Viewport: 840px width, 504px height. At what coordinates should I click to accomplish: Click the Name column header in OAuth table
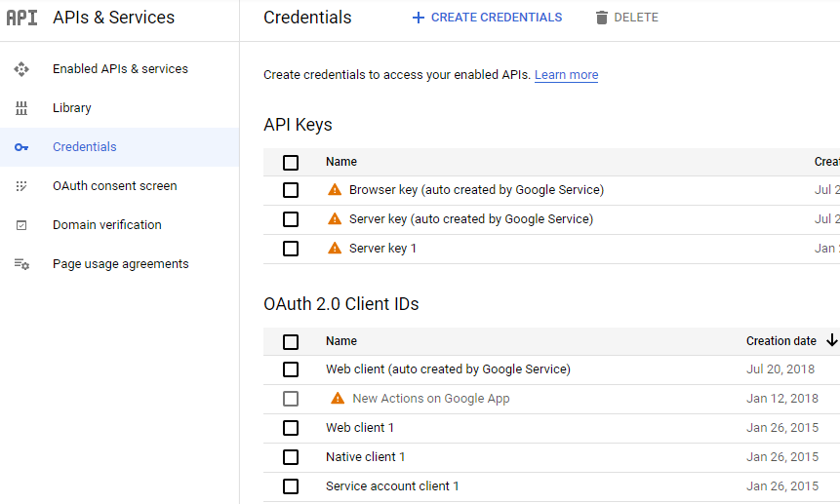[341, 341]
